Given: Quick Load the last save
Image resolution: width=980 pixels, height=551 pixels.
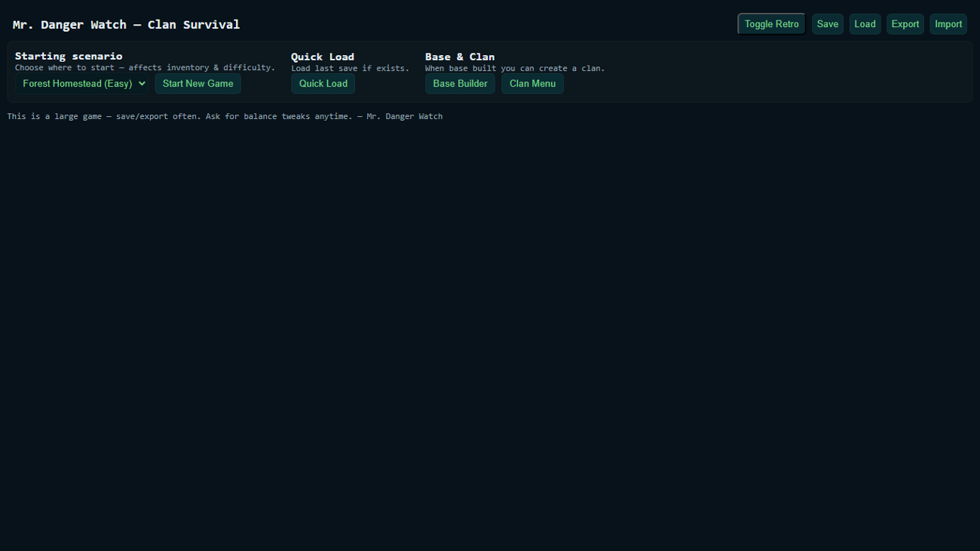Looking at the screenshot, I should [323, 84].
